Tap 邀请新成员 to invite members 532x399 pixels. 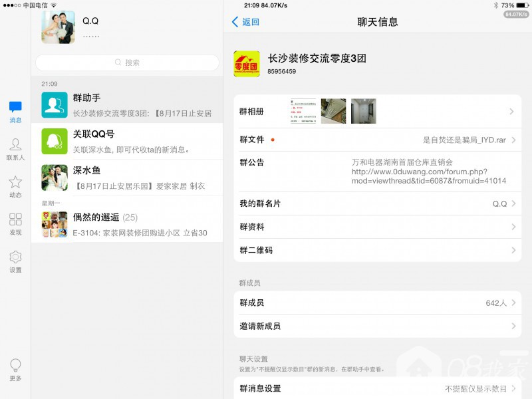click(377, 326)
